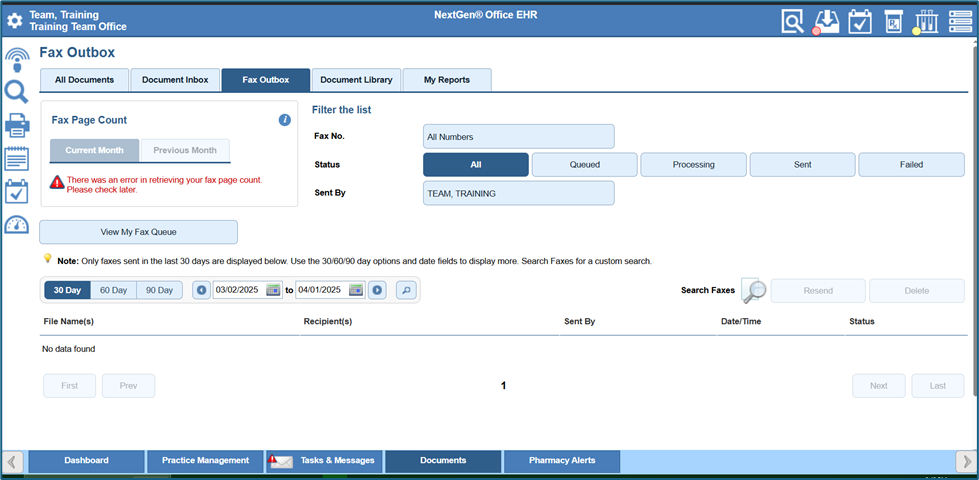Open the patient search magnifier in header
979x480 pixels.
tap(793, 22)
